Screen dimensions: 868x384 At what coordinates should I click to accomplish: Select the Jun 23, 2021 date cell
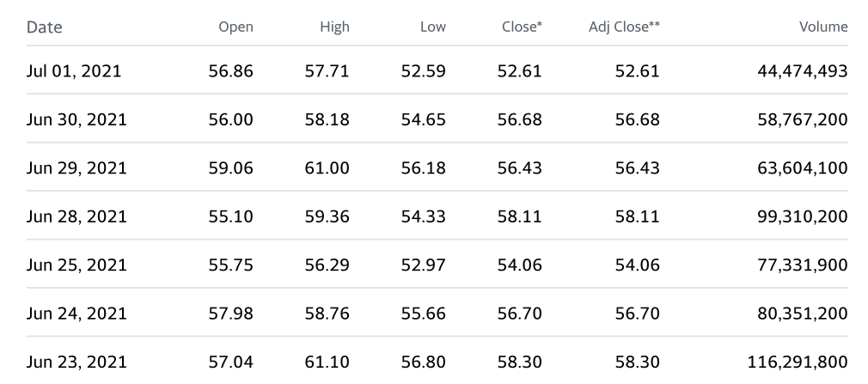(76, 362)
